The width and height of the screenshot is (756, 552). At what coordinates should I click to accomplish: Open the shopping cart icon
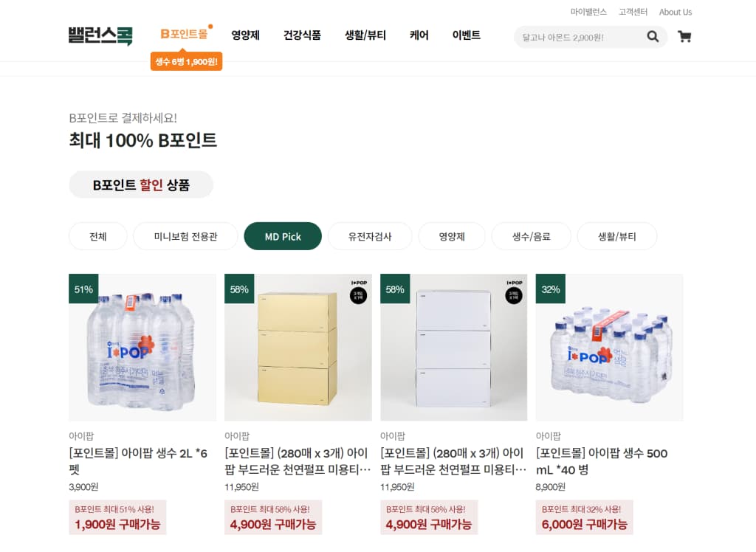click(684, 35)
